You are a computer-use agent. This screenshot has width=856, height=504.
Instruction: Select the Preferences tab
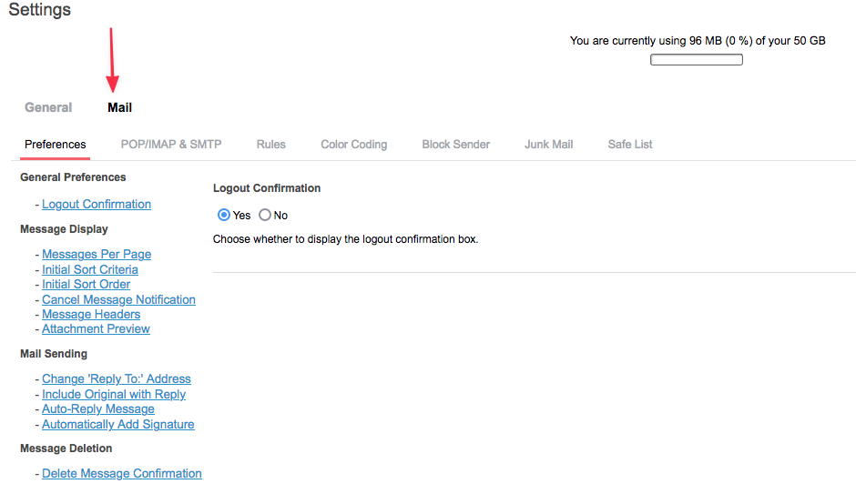(56, 145)
